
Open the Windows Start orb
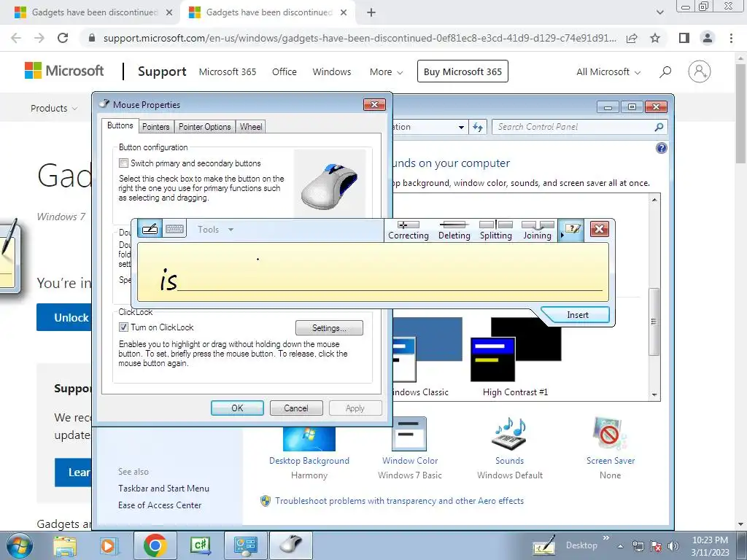click(x=19, y=545)
